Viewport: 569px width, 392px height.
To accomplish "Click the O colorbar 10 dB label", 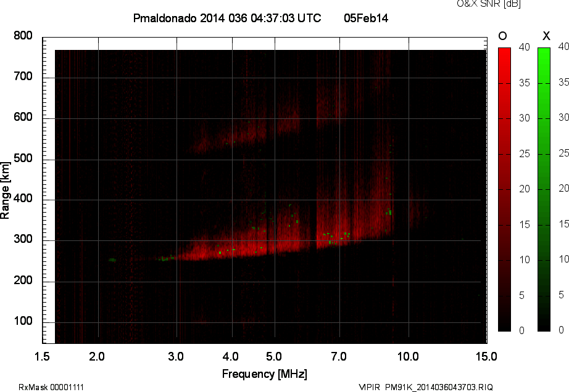I will [525, 259].
